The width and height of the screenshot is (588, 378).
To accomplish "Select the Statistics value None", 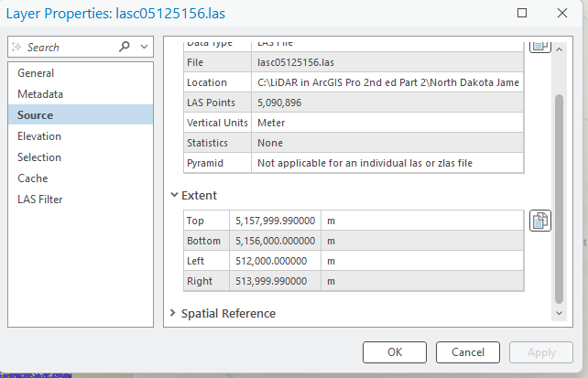I will pos(387,143).
